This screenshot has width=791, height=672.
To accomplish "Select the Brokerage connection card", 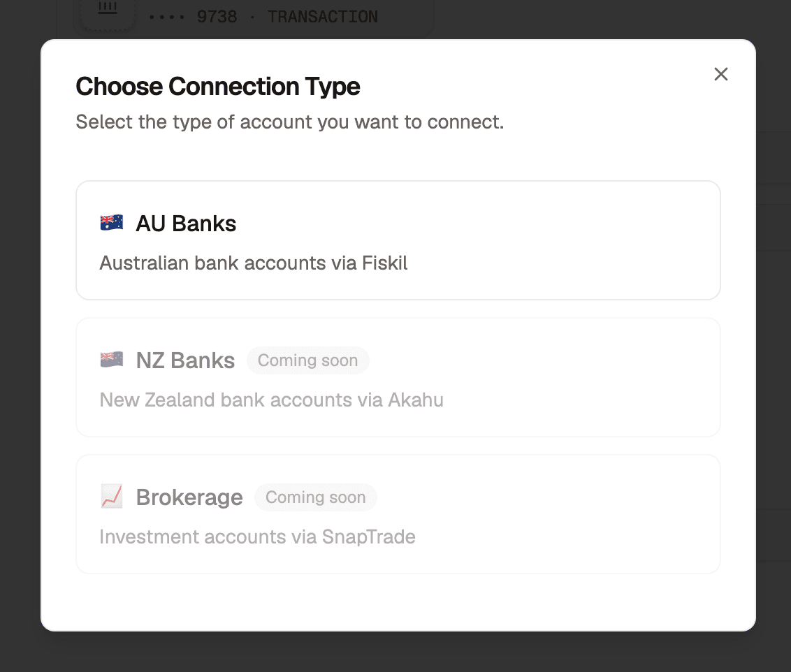I will (x=398, y=514).
